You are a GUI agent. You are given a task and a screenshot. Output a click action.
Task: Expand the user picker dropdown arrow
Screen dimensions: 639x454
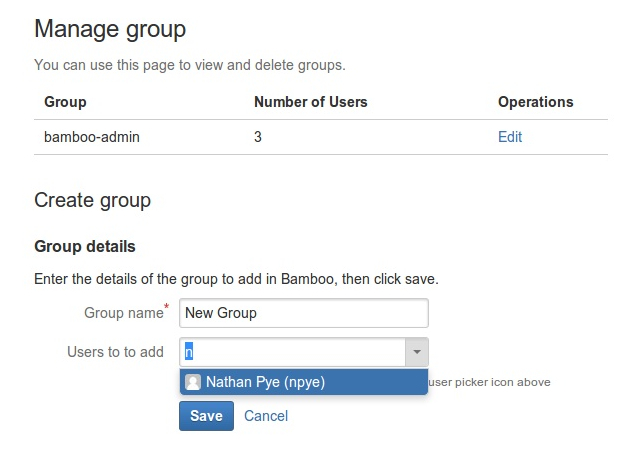click(x=416, y=352)
